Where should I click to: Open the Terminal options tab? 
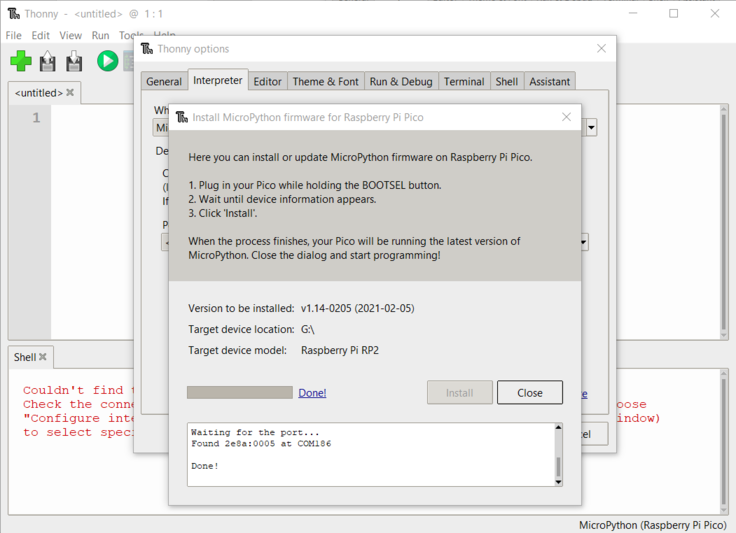tap(464, 82)
